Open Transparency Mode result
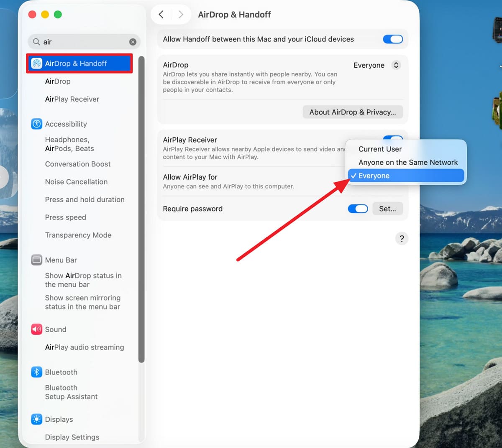This screenshot has width=502, height=448. 78,235
